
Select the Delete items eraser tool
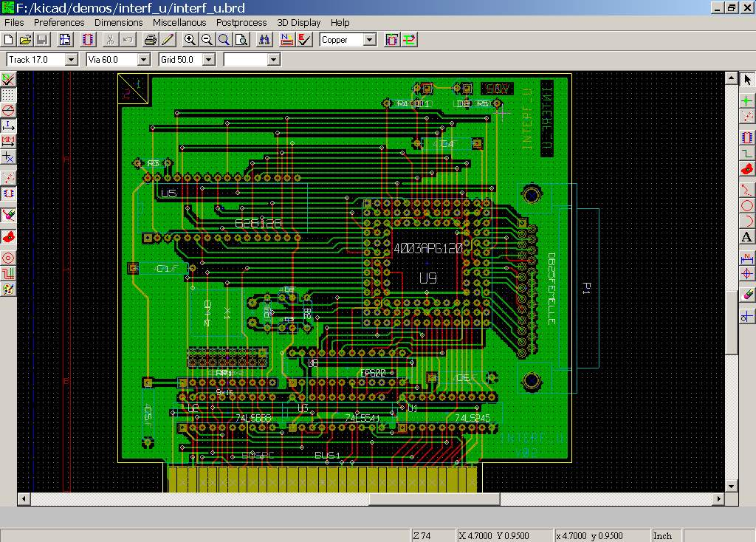[747, 295]
